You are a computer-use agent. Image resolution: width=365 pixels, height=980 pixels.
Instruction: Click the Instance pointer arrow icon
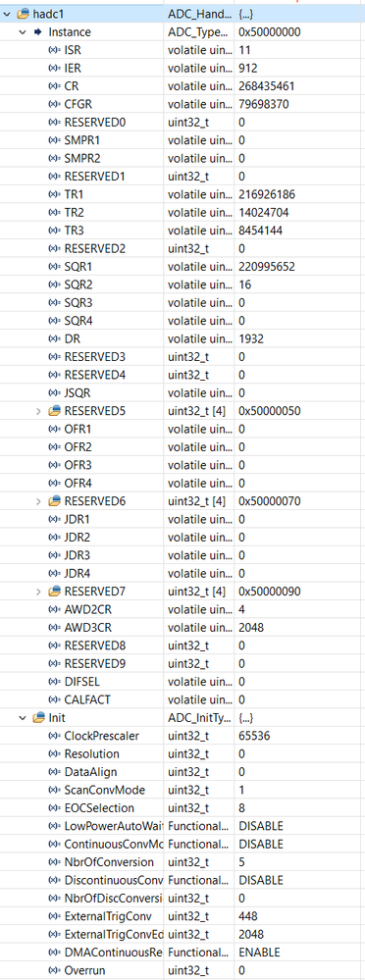pos(38,31)
